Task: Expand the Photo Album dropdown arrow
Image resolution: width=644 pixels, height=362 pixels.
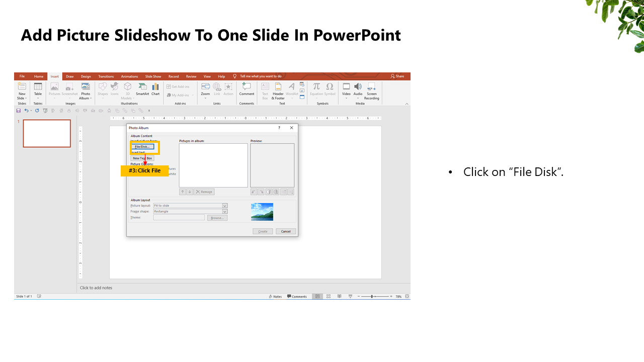Action: [91, 99]
